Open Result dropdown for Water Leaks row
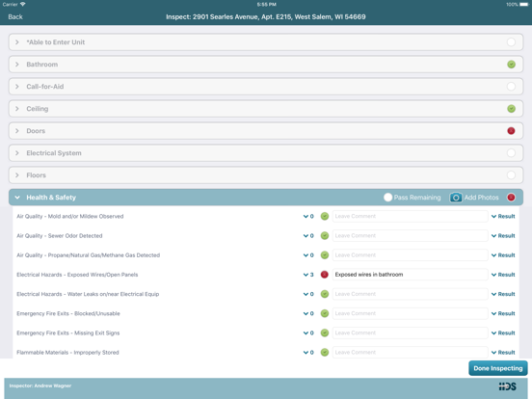 503,294
